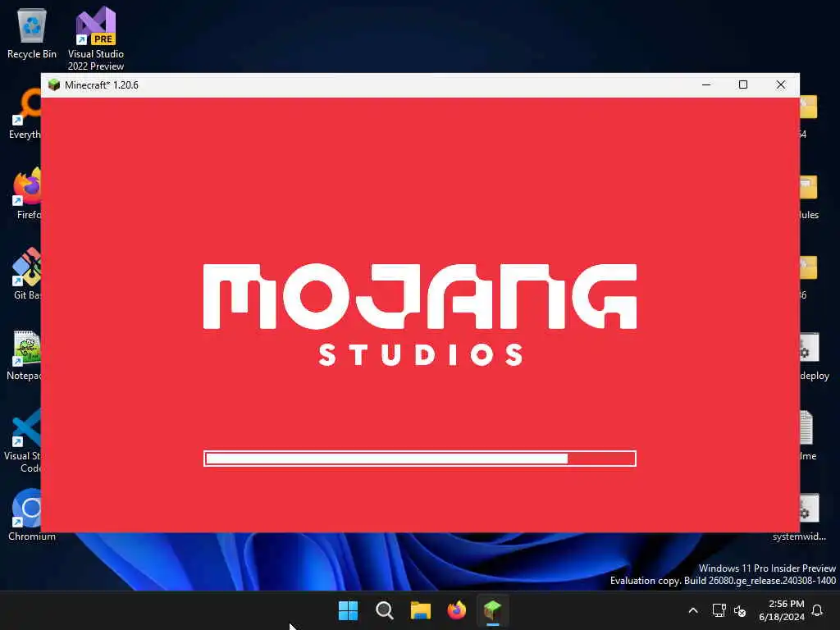Click the muted volume tray icon
The image size is (840, 630).
(x=740, y=610)
